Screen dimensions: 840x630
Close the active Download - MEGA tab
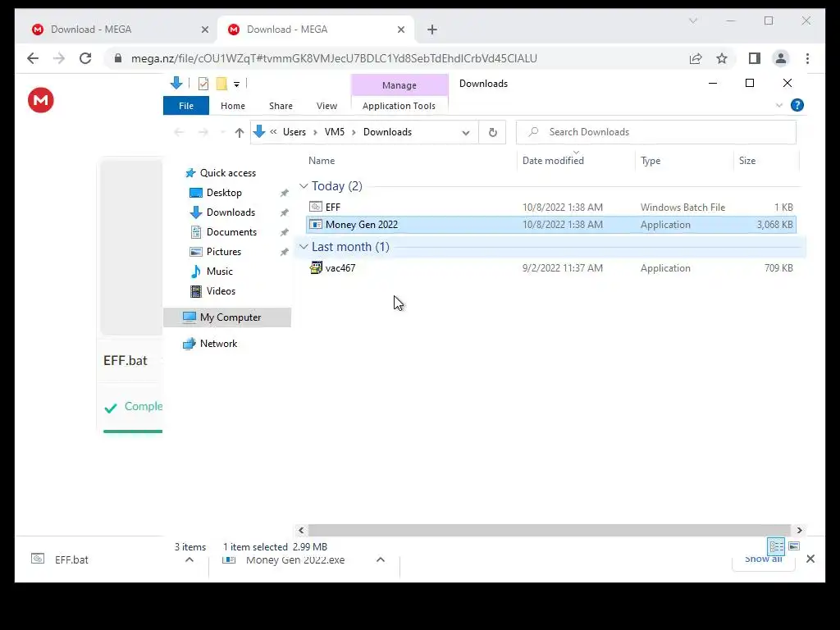pyautogui.click(x=400, y=30)
